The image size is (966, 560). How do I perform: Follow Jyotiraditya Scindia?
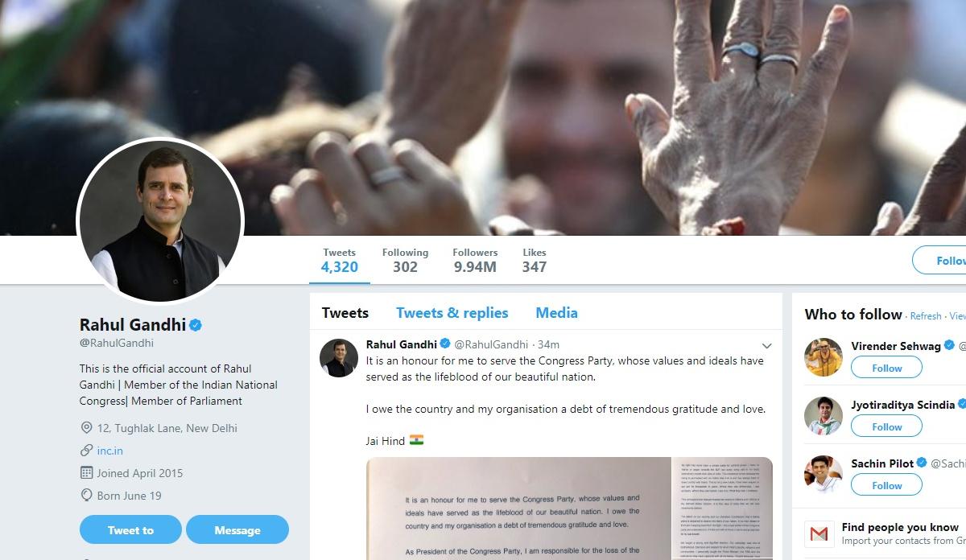[886, 426]
